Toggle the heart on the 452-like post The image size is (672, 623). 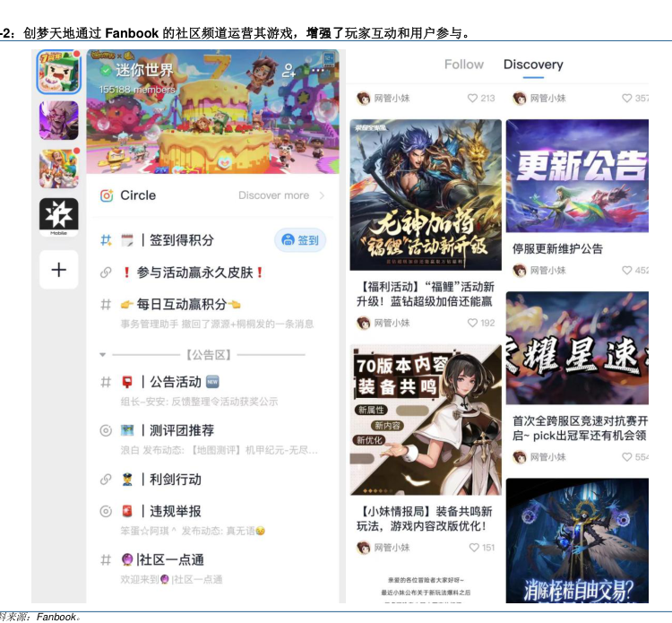point(626,270)
